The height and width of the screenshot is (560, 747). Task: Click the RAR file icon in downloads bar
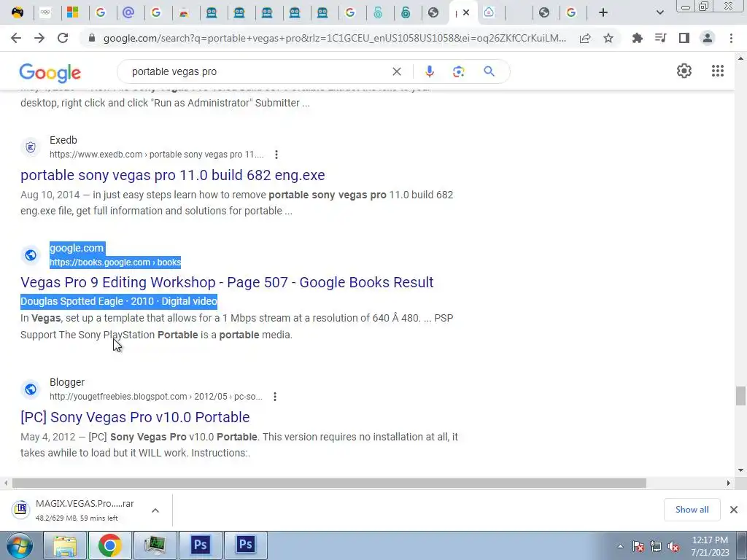[x=20, y=510]
